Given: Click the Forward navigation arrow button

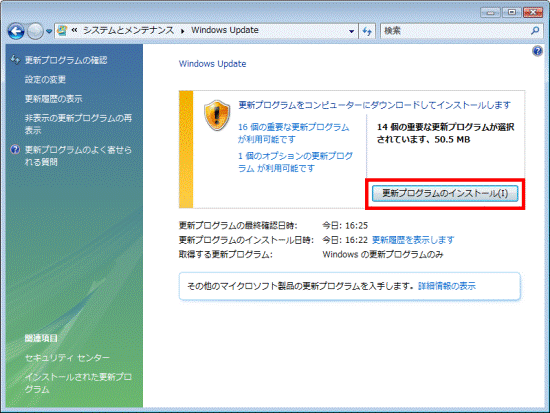Looking at the screenshot, I should (x=35, y=32).
